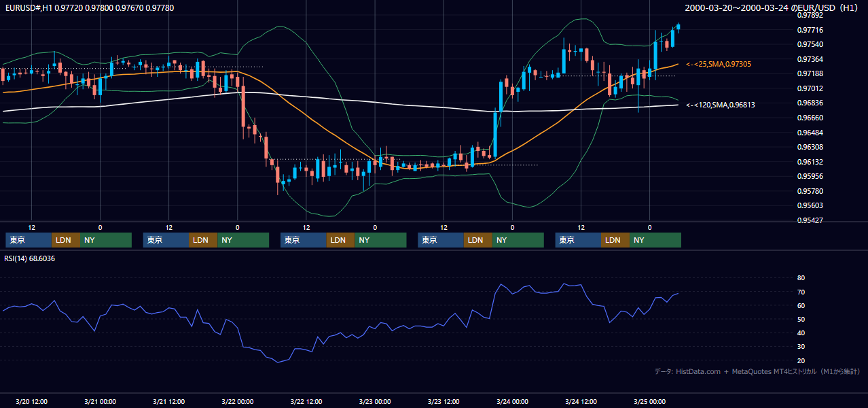The width and height of the screenshot is (868, 408).
Task: Pick the 3/23 00:00 date label
Action: pos(375,401)
